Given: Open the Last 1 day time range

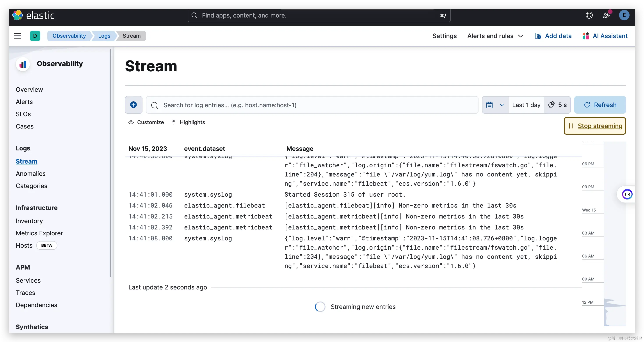Looking at the screenshot, I should (526, 105).
